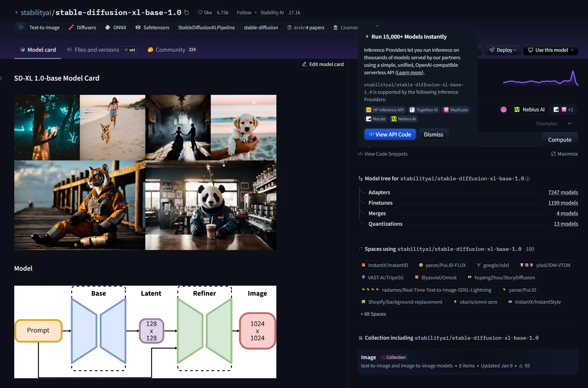Follow the Learn more link
588x388 pixels.
(x=409, y=73)
